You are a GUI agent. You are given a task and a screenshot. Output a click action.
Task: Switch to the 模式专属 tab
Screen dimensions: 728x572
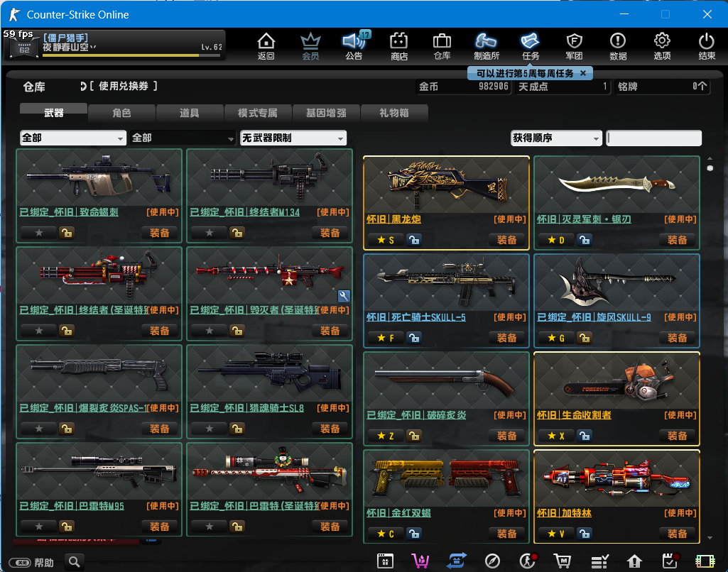click(258, 112)
